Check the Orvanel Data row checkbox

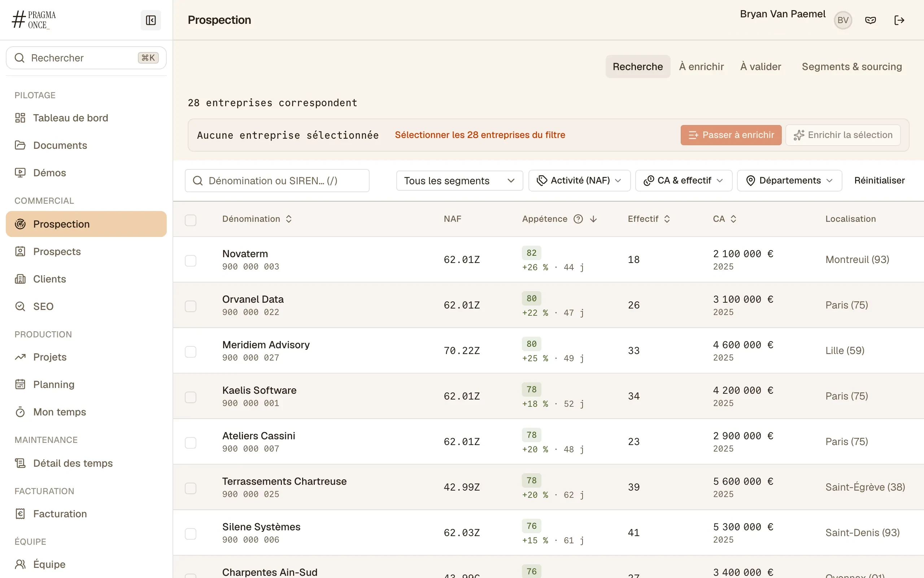coord(191,306)
